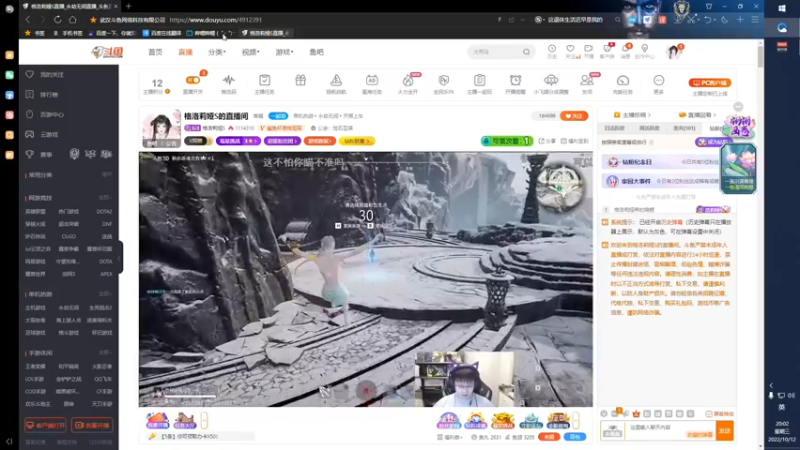The height and width of the screenshot is (450, 800).
Task: Click the chat message input field
Action: coord(670,431)
